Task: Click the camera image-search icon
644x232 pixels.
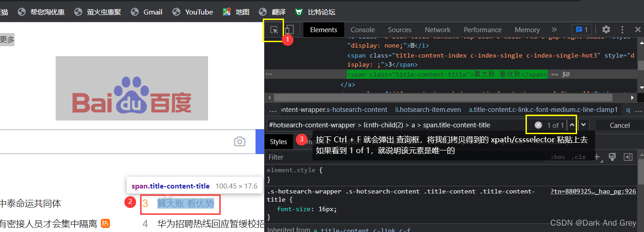Action: click(x=240, y=141)
